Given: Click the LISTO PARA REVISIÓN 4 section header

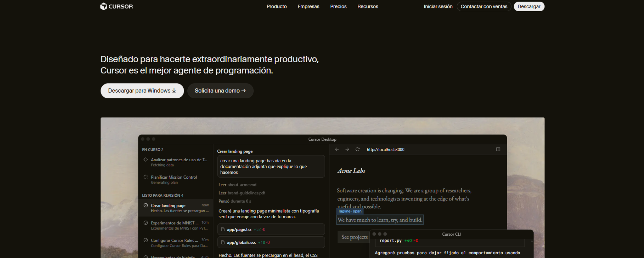Looking at the screenshot, I should pyautogui.click(x=163, y=195).
